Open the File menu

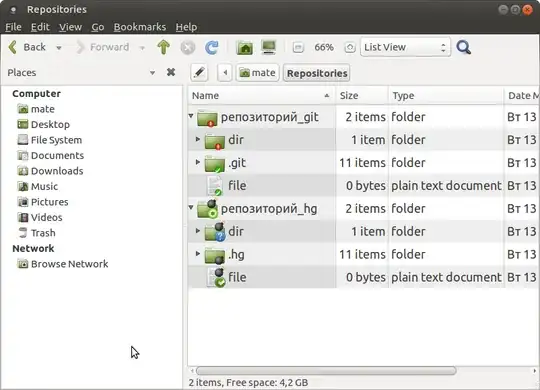click(x=13, y=27)
